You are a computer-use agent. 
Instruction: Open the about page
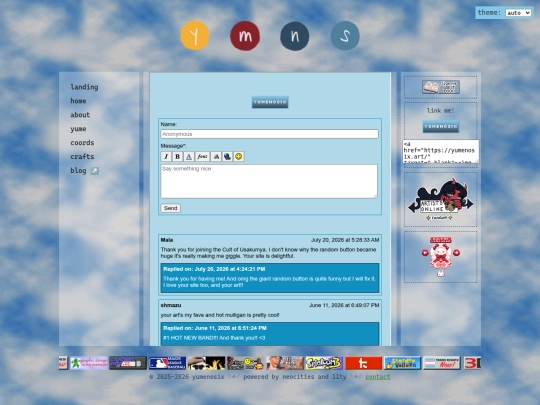pyautogui.click(x=80, y=115)
